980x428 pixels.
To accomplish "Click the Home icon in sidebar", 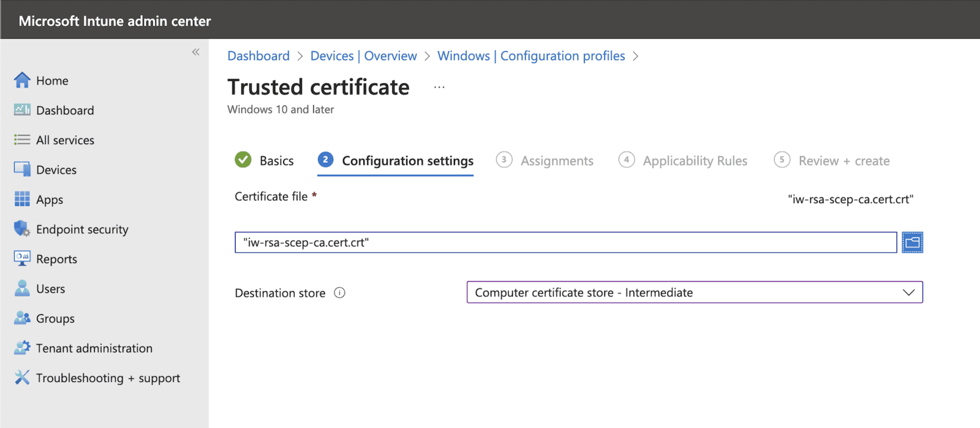I will pyautogui.click(x=22, y=80).
